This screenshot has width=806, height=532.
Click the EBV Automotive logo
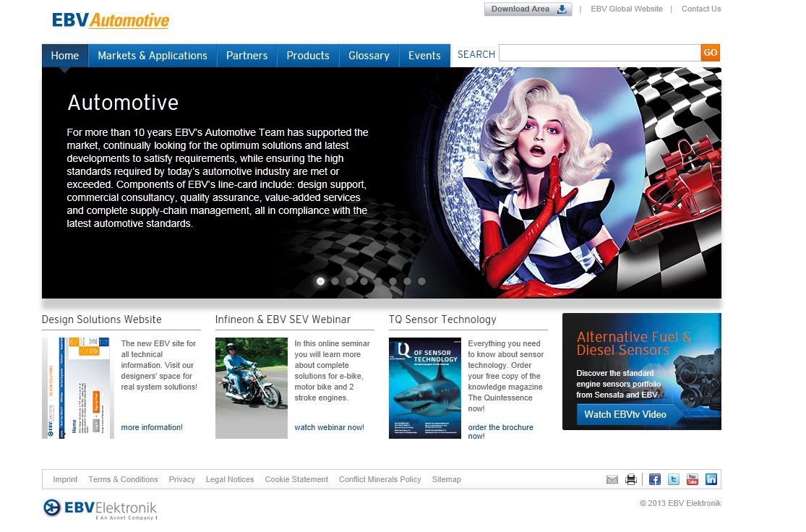click(x=111, y=20)
